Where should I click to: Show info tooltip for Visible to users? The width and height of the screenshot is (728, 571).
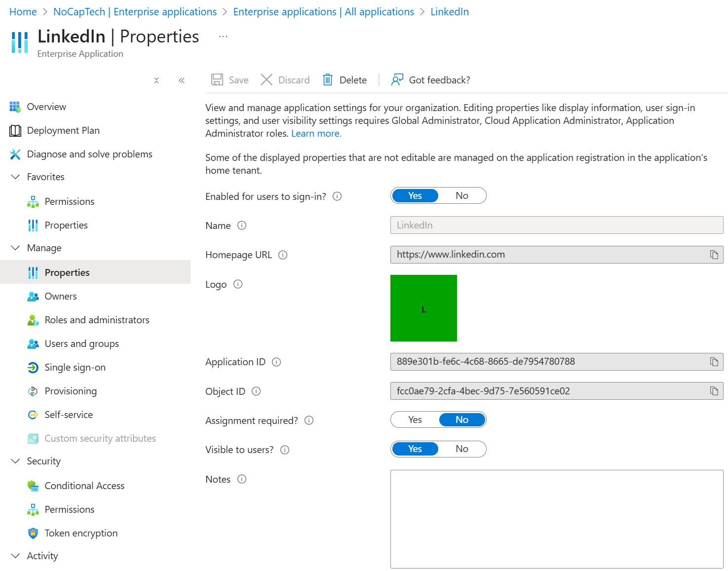click(285, 450)
